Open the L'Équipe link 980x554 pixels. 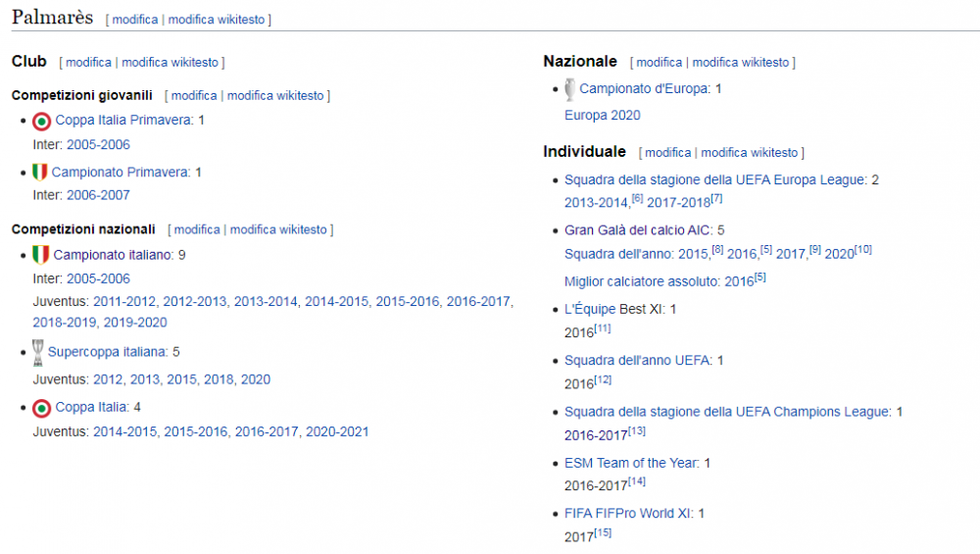590,309
